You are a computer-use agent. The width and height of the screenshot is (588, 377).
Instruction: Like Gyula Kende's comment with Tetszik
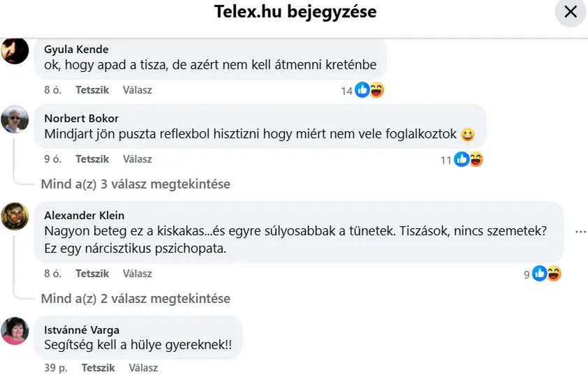coord(92,90)
